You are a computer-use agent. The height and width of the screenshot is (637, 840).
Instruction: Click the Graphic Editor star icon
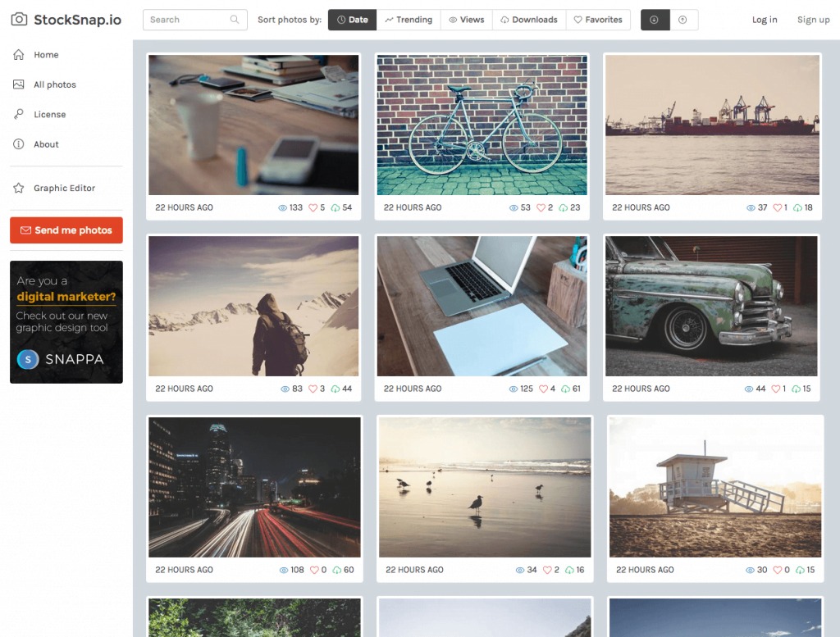(19, 188)
